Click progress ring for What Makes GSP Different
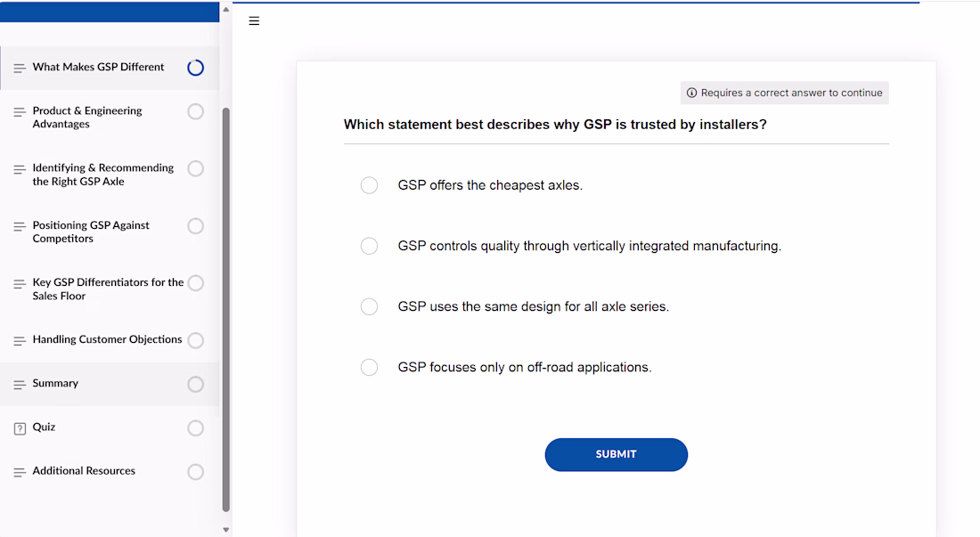The image size is (980, 537). tap(196, 68)
